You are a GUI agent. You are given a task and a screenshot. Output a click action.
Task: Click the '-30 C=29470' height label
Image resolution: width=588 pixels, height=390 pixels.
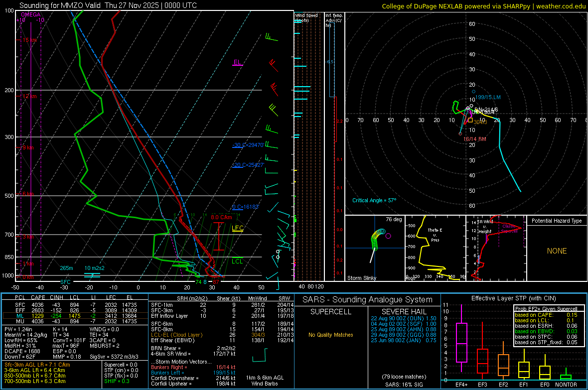point(248,145)
